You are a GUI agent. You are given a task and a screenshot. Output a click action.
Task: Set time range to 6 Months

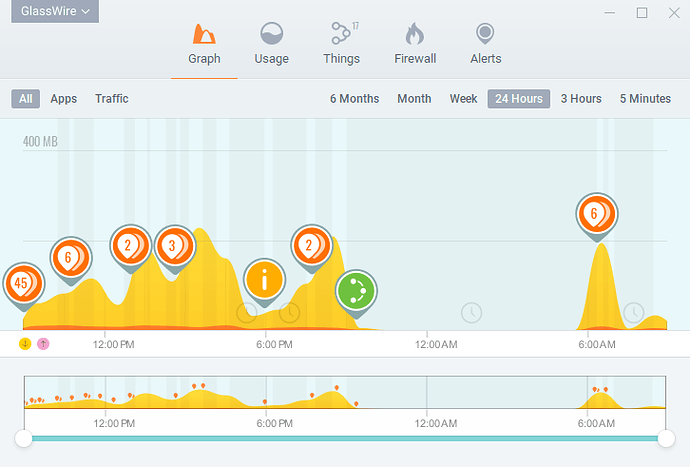pos(355,99)
